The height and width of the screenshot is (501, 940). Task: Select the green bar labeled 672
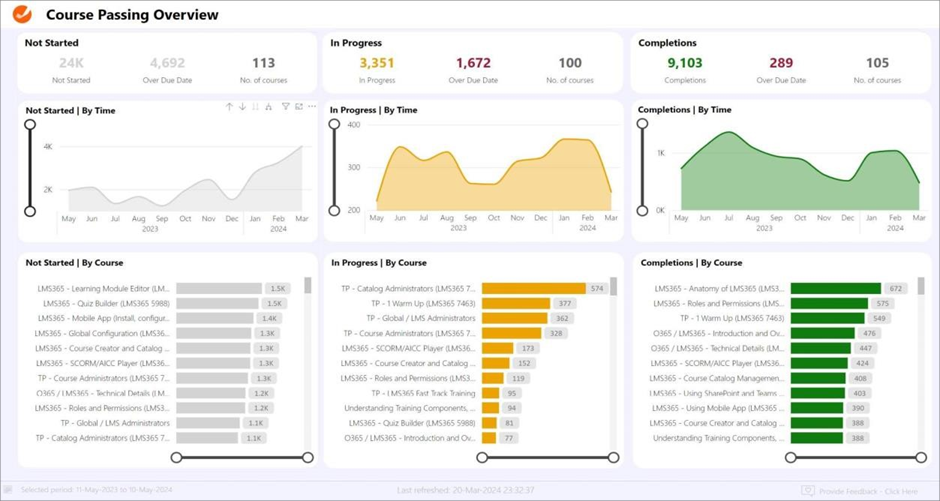click(x=835, y=288)
